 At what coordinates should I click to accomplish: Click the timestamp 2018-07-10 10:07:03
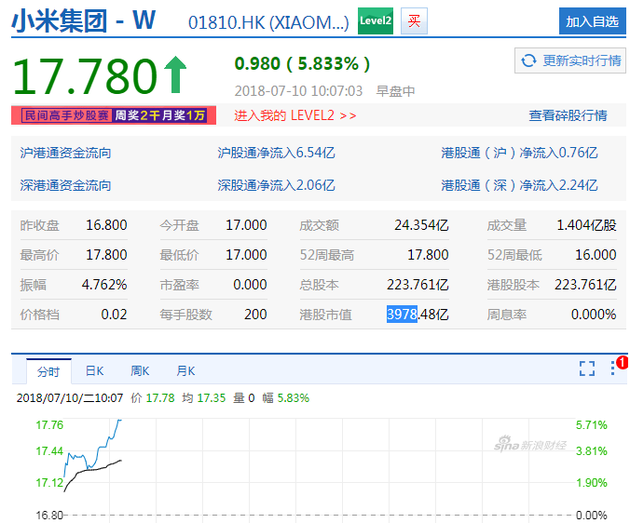tap(299, 91)
